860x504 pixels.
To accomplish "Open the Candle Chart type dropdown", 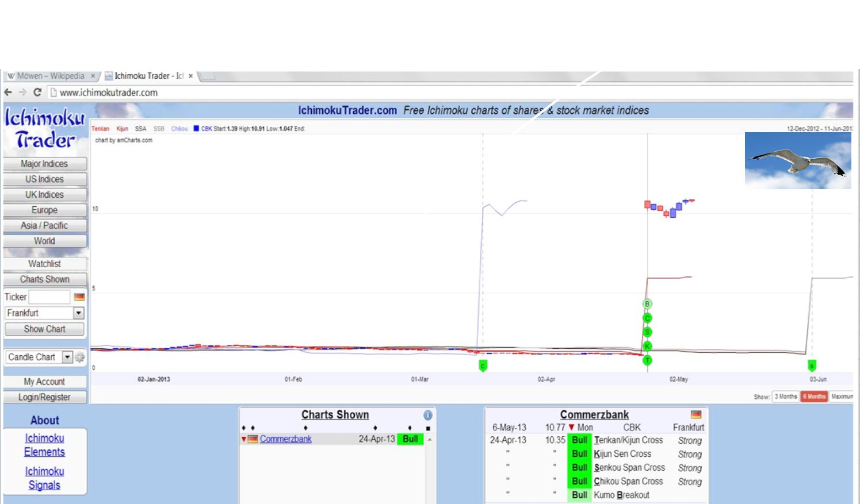I will pyautogui.click(x=39, y=357).
